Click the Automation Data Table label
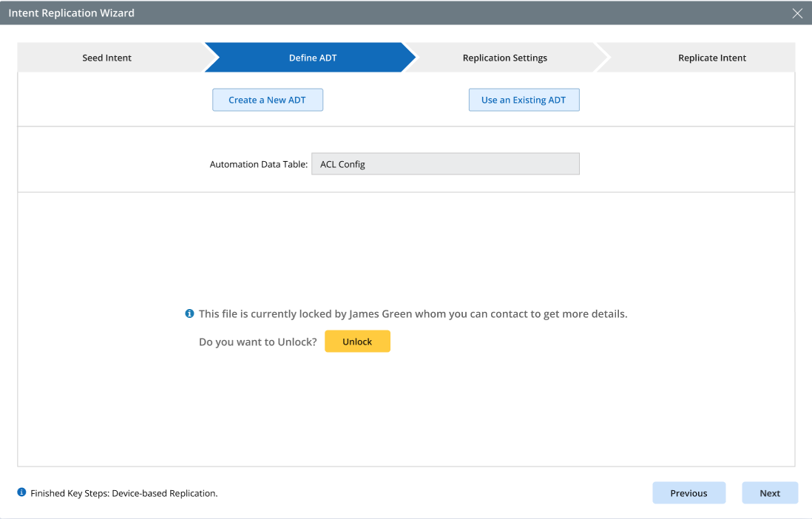The height and width of the screenshot is (519, 812). coord(258,164)
